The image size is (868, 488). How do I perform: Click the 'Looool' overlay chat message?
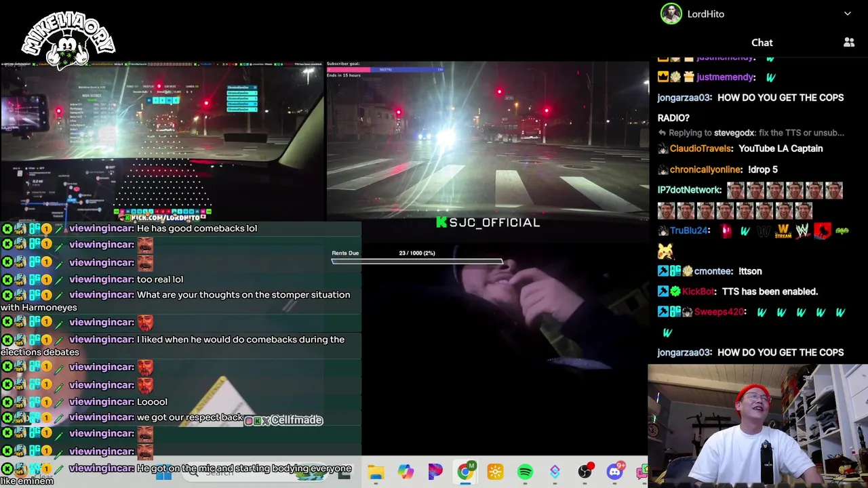click(152, 402)
